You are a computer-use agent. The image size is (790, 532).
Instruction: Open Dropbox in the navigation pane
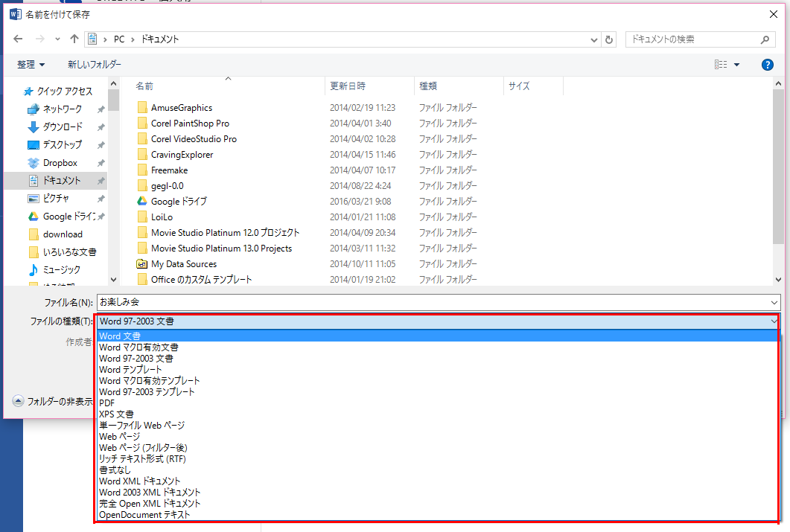click(x=60, y=163)
